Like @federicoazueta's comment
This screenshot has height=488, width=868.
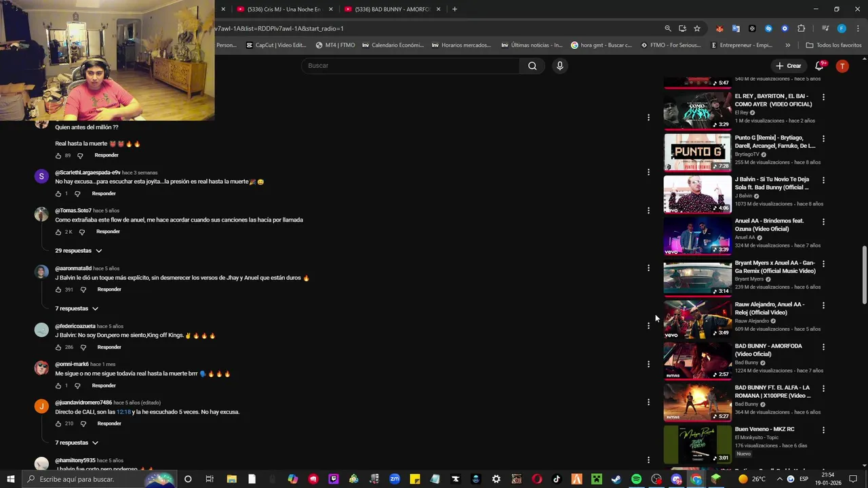(x=58, y=347)
